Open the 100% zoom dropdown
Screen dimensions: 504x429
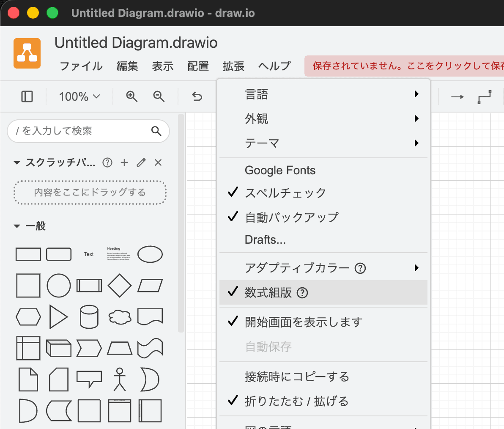(x=79, y=96)
